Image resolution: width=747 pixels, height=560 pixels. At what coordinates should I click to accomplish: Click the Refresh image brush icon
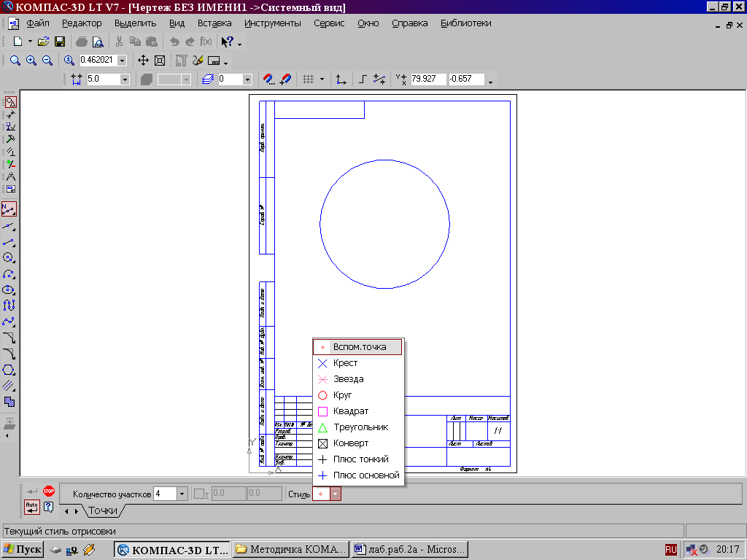[198, 61]
